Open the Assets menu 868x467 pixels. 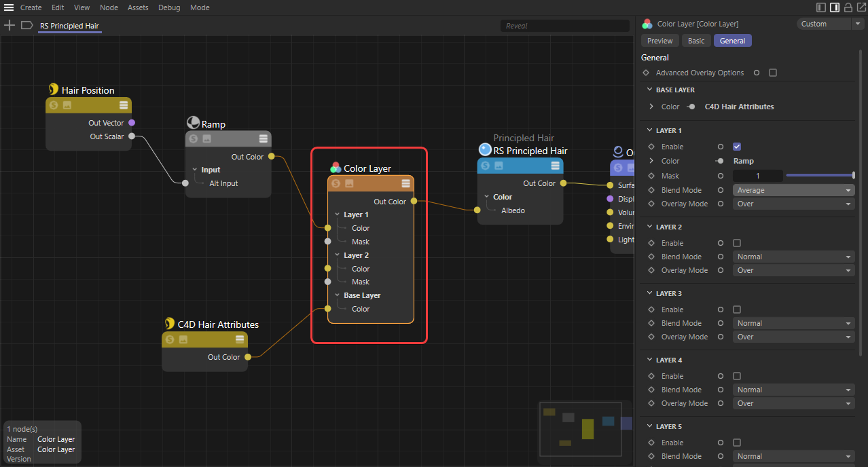[138, 7]
